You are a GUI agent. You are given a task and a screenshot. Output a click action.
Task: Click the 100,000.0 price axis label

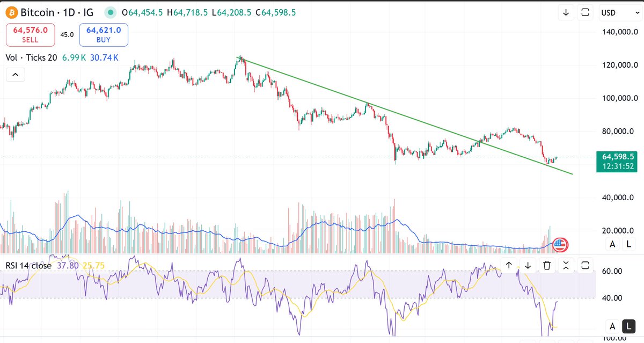pos(619,98)
